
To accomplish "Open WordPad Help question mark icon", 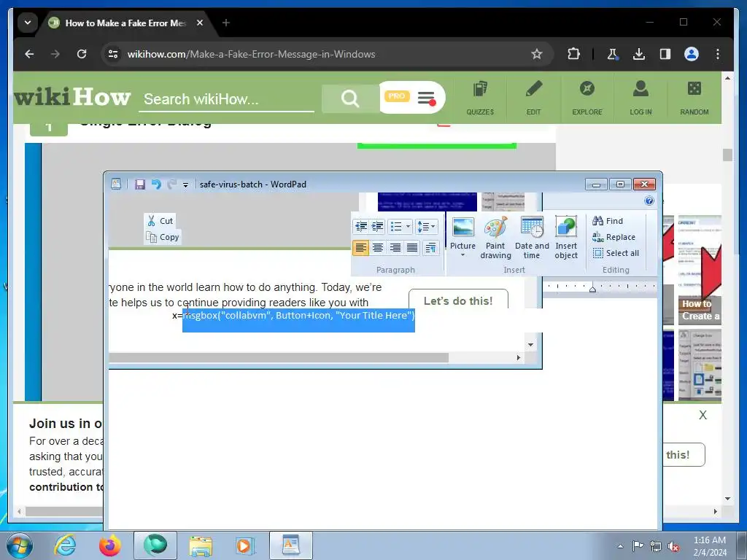I will pyautogui.click(x=649, y=201).
